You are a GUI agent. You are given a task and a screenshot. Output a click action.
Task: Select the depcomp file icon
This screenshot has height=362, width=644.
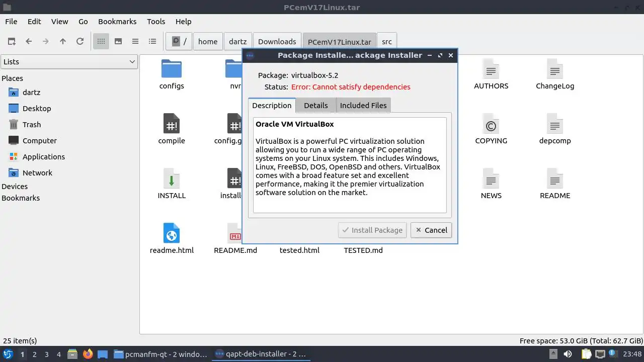[x=555, y=123]
